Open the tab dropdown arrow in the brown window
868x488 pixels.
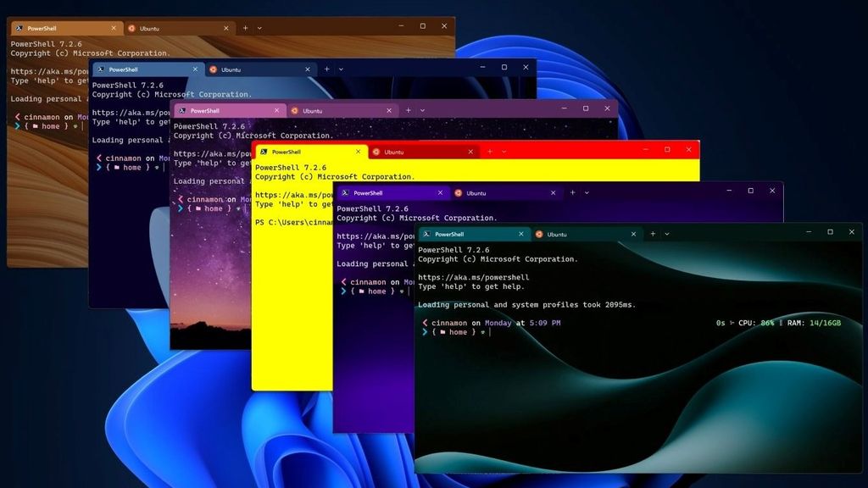tap(259, 27)
